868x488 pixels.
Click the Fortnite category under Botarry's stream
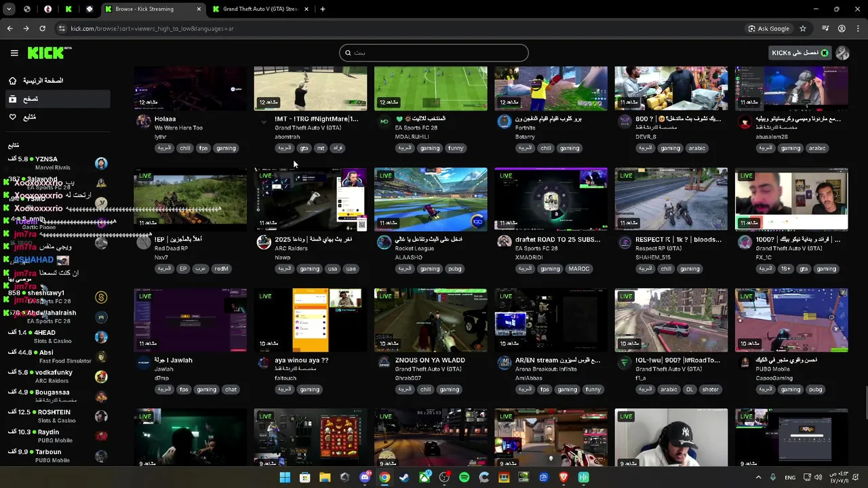(525, 127)
